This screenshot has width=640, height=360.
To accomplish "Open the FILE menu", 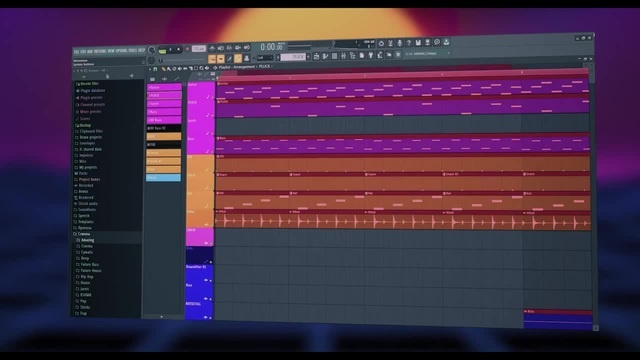I will [x=76, y=52].
